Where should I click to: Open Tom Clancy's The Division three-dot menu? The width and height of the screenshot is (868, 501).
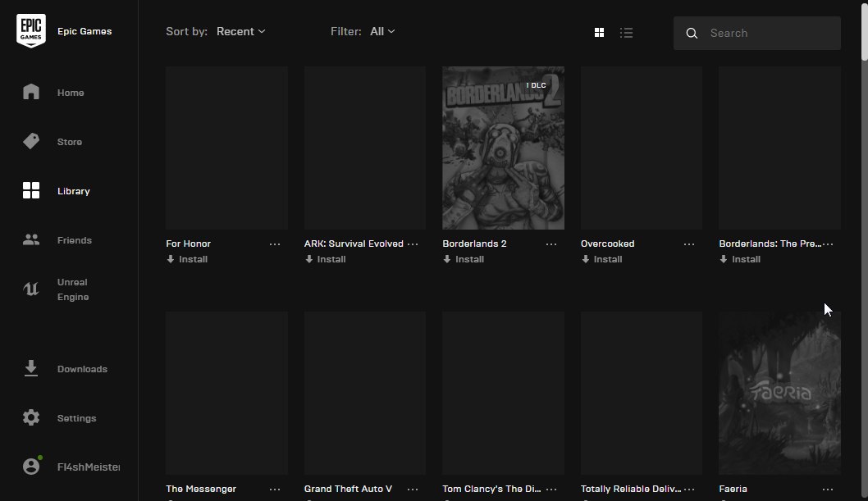click(550, 489)
